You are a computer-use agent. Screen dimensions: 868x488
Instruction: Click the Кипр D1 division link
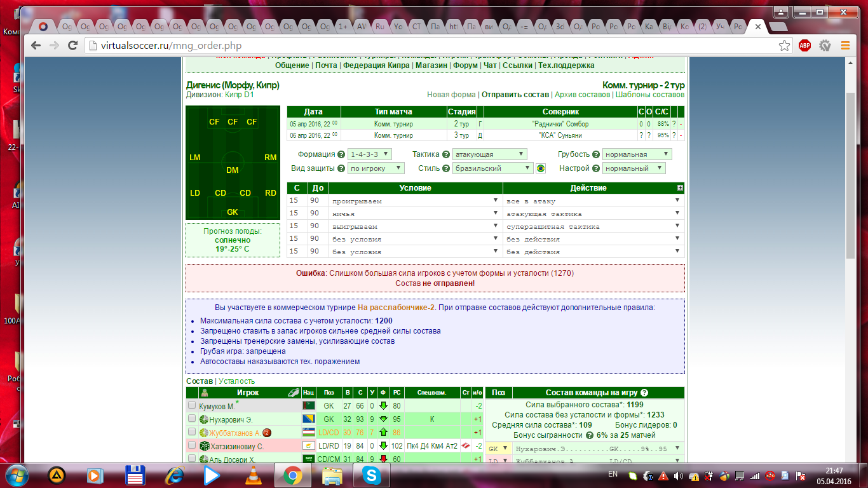(240, 95)
